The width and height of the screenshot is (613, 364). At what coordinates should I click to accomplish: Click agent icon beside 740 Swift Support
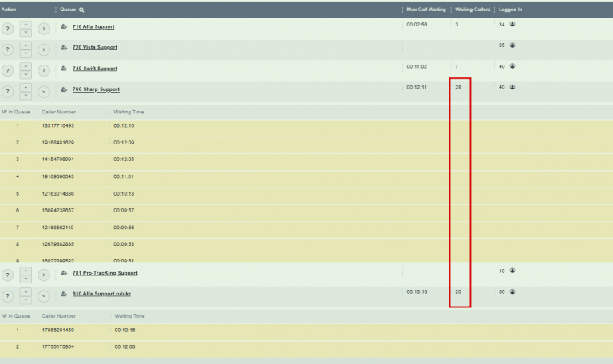[x=64, y=69]
